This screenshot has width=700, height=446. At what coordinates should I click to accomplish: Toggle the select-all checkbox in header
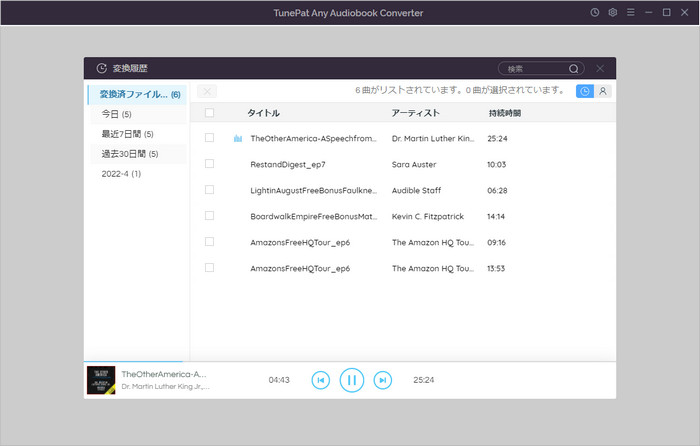(x=209, y=113)
